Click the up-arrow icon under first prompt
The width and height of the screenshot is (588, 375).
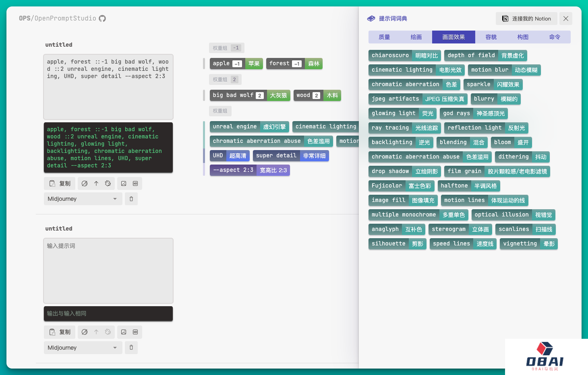point(96,183)
